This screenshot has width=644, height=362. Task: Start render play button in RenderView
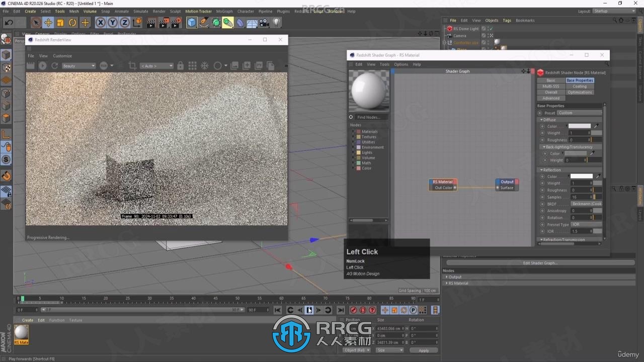click(43, 66)
